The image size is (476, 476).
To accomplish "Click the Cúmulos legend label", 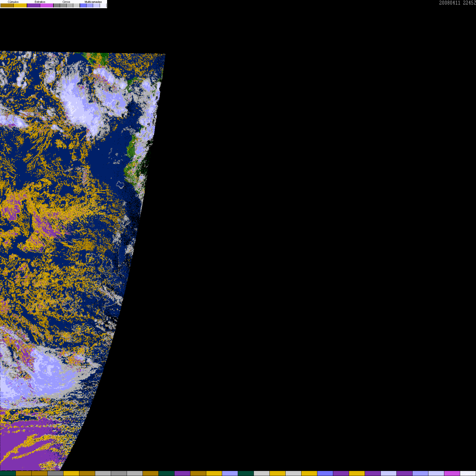I will click(13, 2).
